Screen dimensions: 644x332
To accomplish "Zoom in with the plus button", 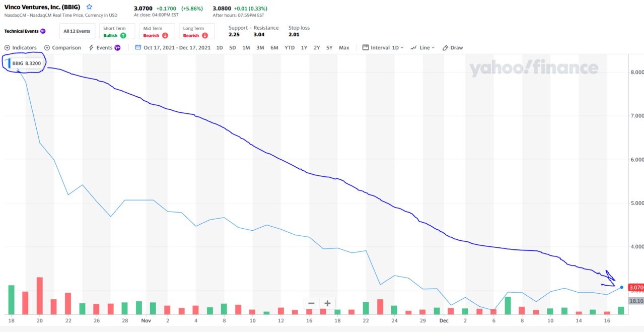I will (x=327, y=303).
